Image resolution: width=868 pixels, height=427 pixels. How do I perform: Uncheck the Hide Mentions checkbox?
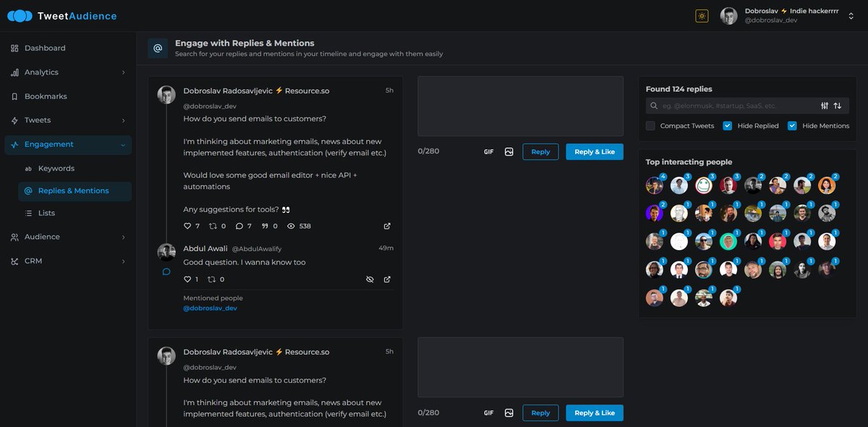point(792,126)
